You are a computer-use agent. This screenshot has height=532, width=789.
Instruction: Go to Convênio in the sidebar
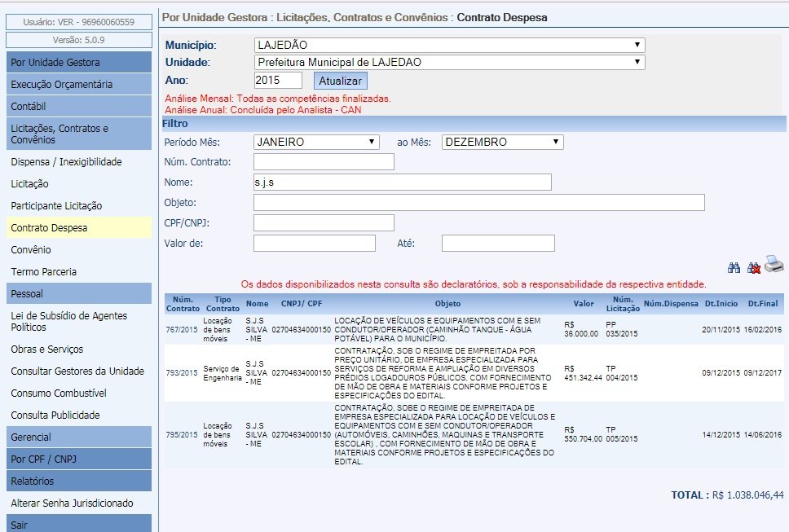pyautogui.click(x=31, y=250)
